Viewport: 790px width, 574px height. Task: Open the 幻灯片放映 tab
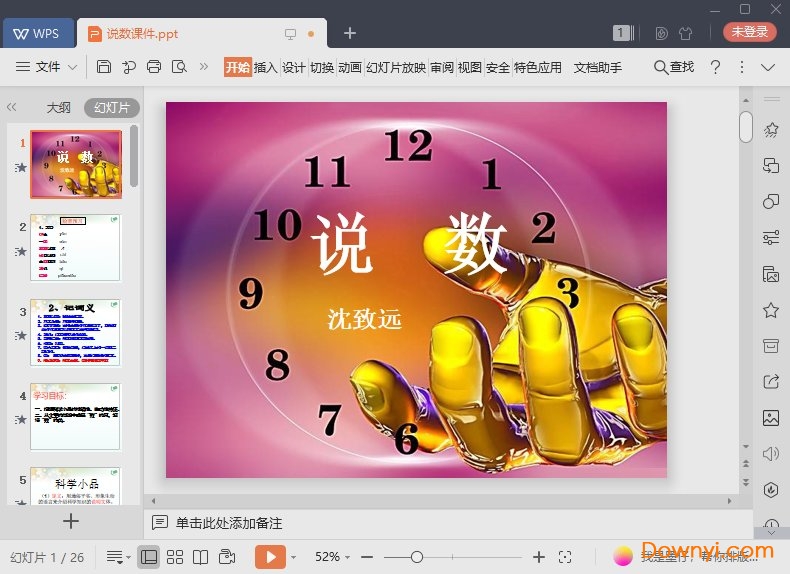pos(396,67)
